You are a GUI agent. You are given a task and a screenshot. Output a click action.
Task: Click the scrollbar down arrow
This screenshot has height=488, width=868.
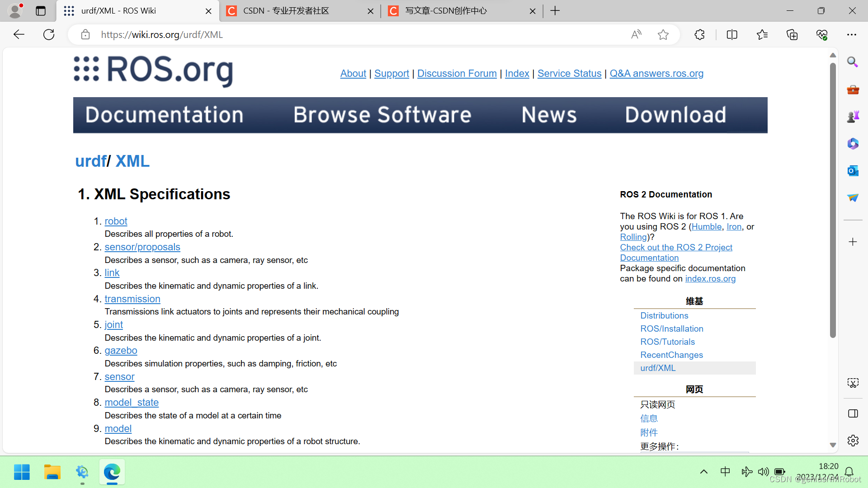click(833, 445)
